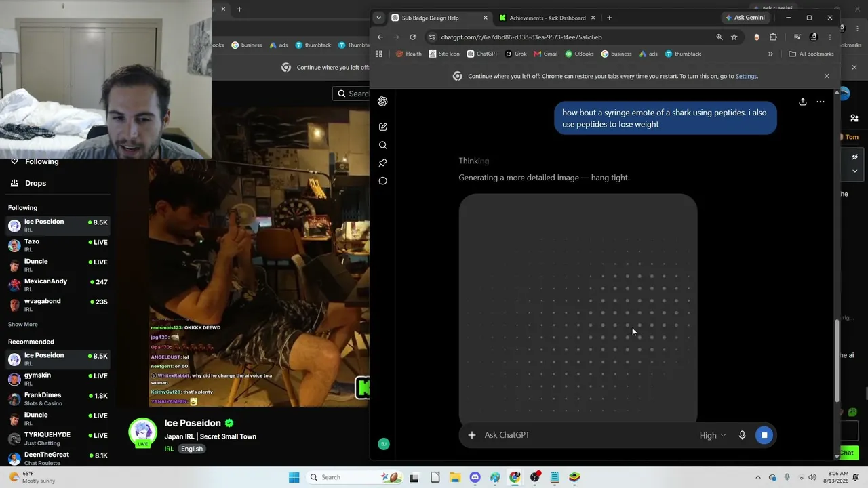Open wvagabond channel in Following list
868x488 pixels.
click(x=58, y=304)
